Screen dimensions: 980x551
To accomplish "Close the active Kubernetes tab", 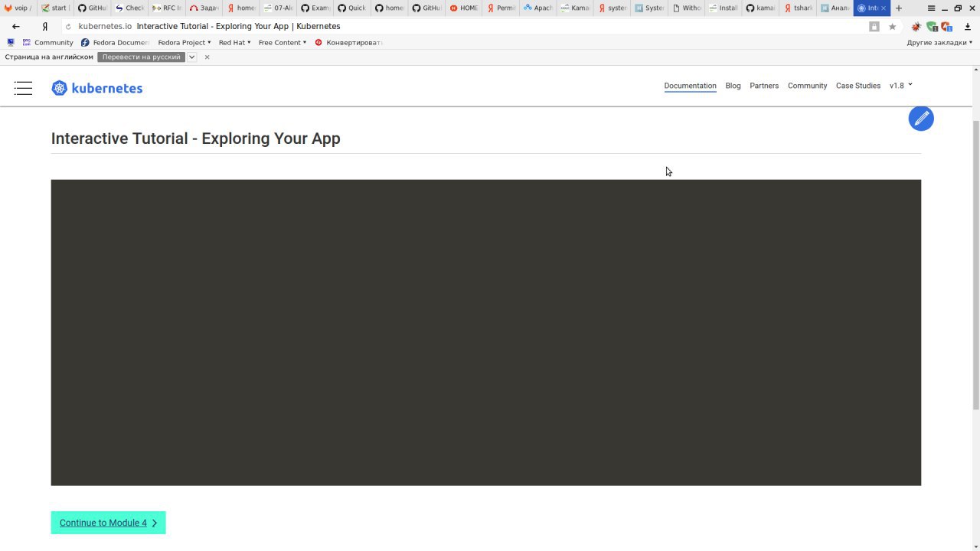I will tap(883, 8).
